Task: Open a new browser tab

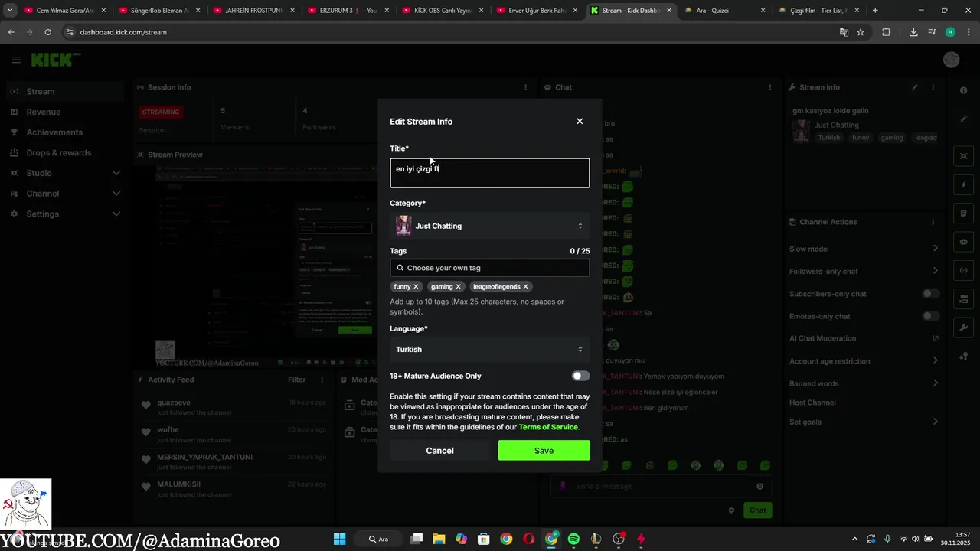Action: point(875,11)
